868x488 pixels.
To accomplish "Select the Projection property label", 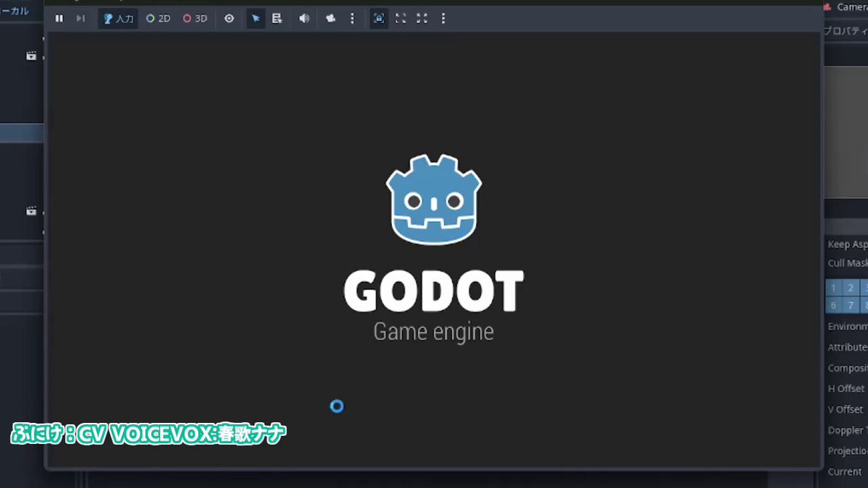I will click(848, 451).
